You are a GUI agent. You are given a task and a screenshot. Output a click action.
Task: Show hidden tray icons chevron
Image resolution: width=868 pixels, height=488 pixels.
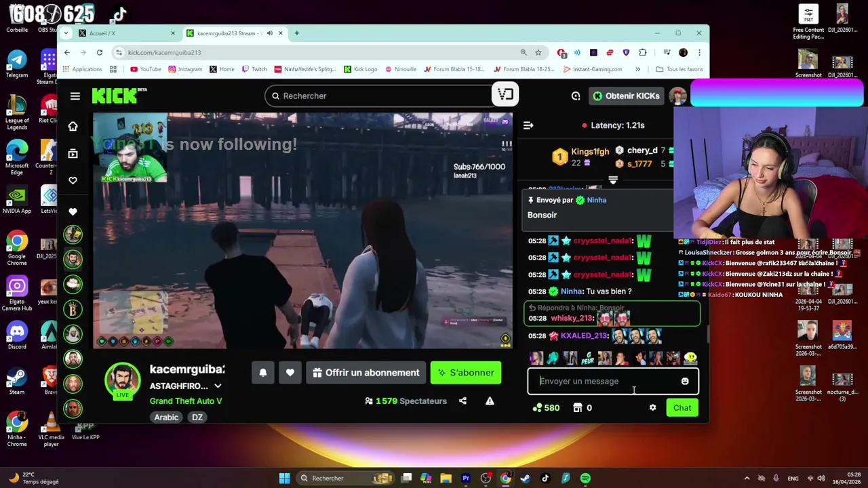tap(747, 479)
